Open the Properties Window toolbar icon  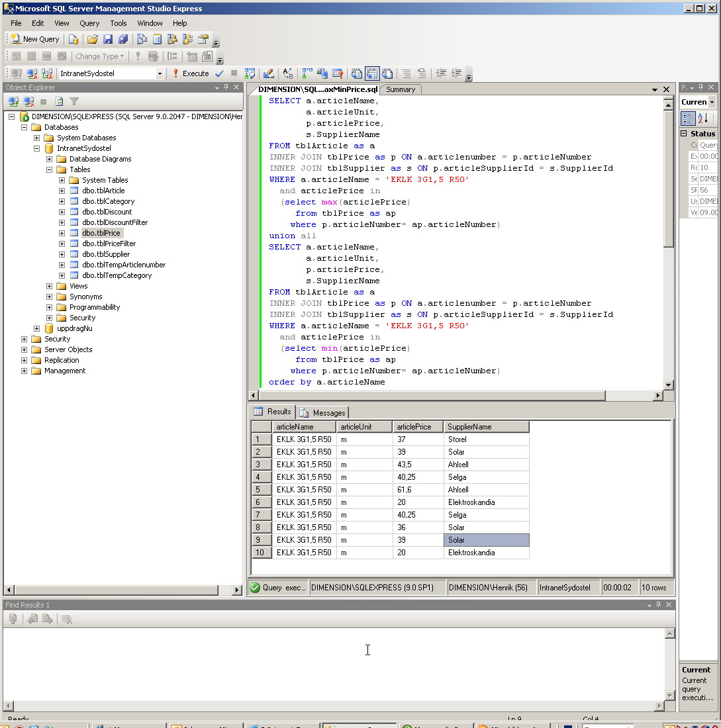203,40
